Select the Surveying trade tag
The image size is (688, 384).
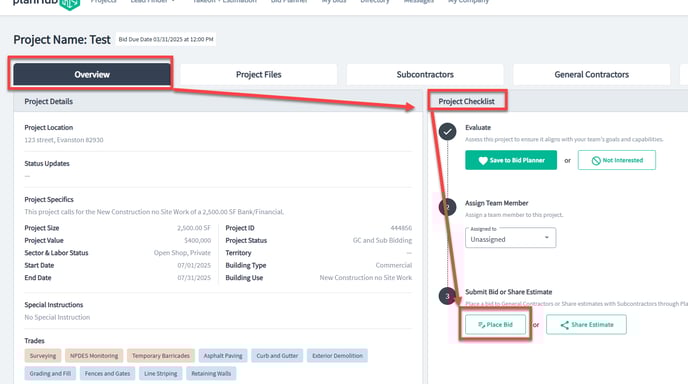(43, 356)
